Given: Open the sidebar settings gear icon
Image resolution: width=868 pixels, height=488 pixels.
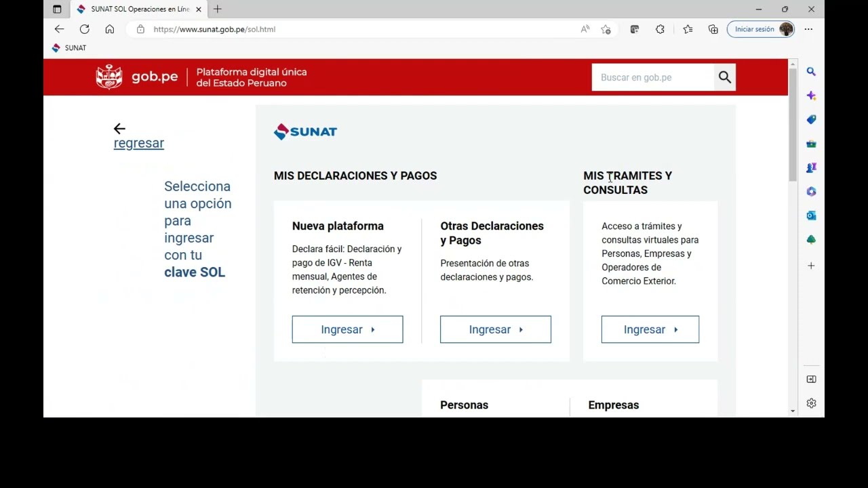Looking at the screenshot, I should point(811,403).
